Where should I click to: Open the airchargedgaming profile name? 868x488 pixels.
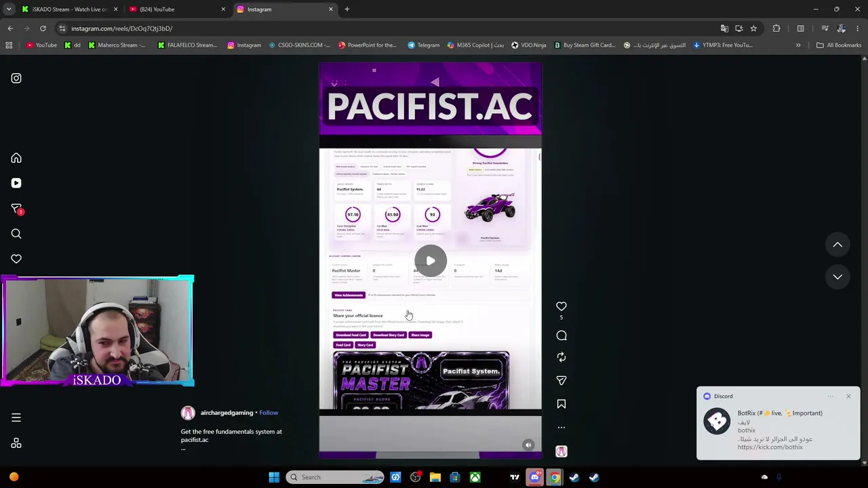[x=226, y=413]
